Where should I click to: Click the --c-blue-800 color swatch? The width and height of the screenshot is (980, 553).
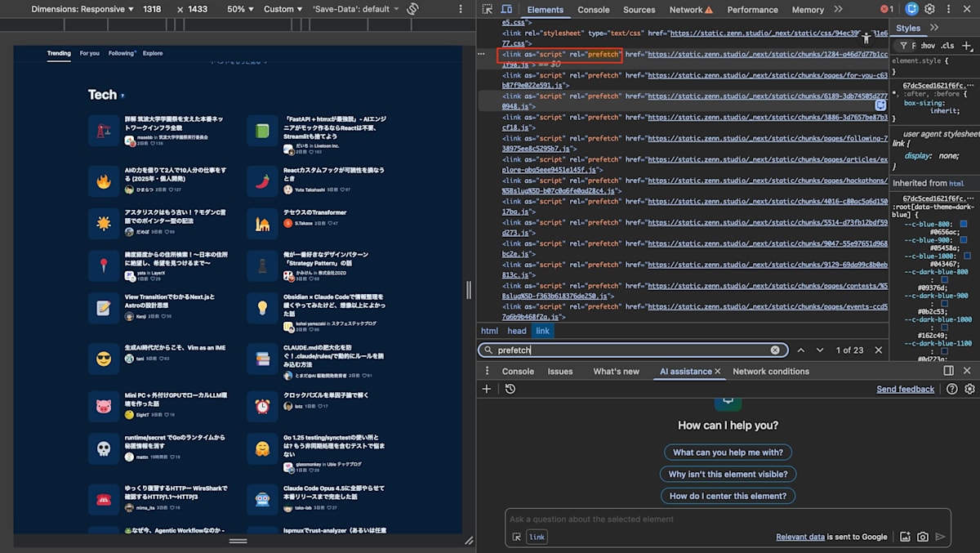click(964, 223)
